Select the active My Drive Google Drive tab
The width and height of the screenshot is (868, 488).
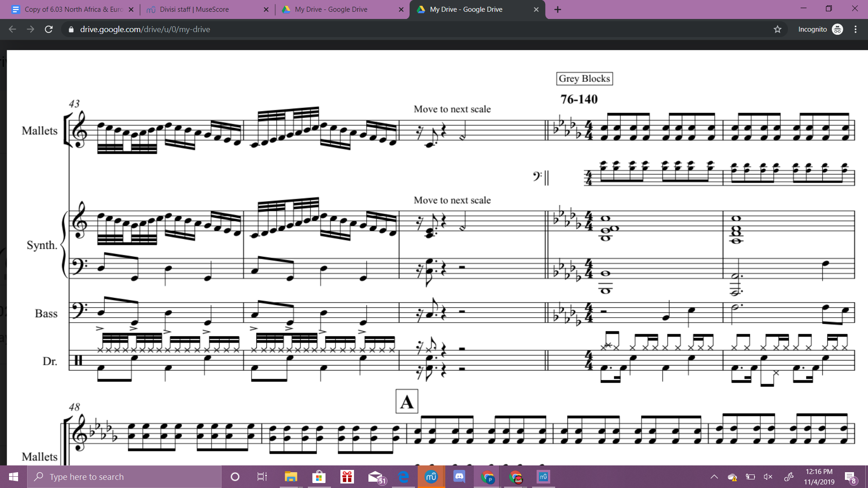[466, 9]
